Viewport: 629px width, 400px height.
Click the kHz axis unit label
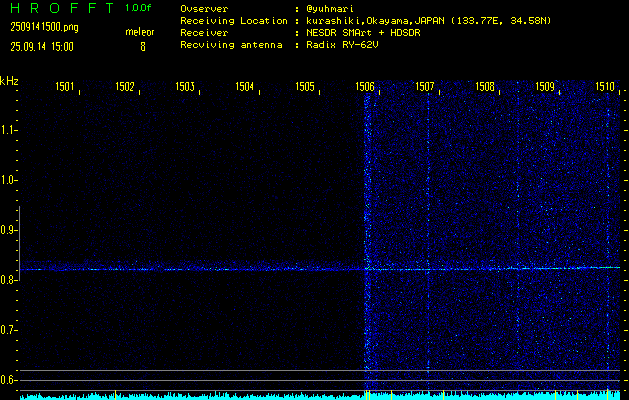tap(9, 81)
